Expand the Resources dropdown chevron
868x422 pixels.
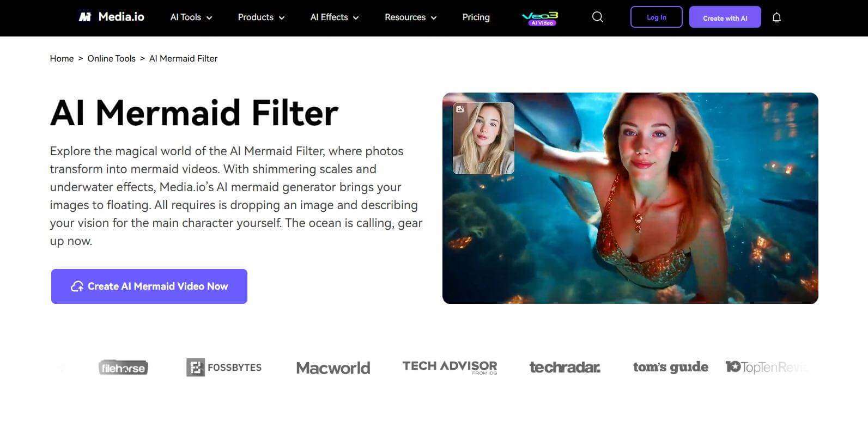tap(434, 18)
